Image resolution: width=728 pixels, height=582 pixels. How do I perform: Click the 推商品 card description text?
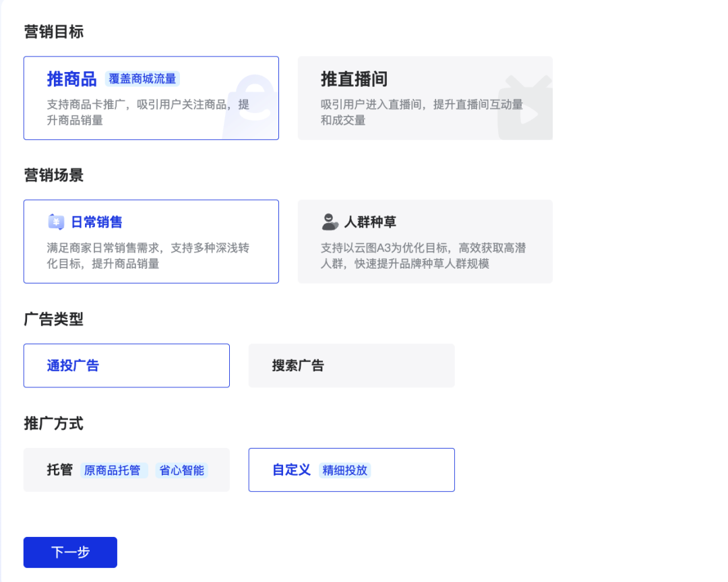148,112
